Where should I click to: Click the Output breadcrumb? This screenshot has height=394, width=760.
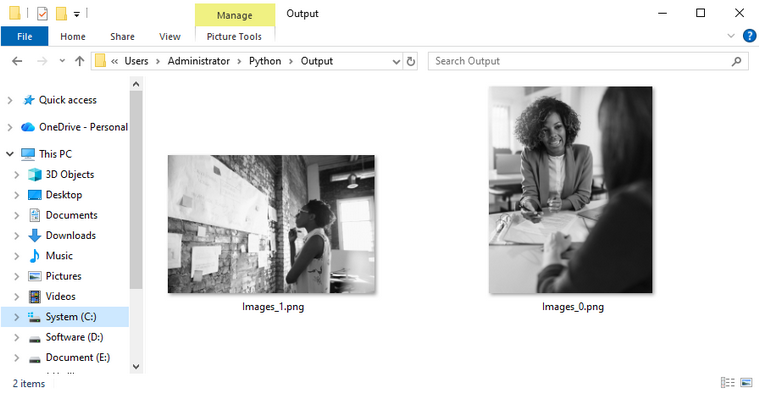click(x=317, y=61)
